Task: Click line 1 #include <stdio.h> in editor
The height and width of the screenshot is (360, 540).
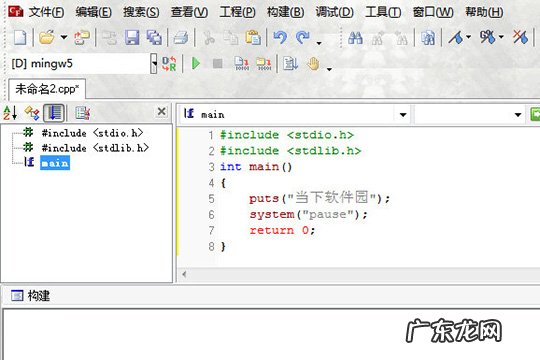Action: click(287, 135)
